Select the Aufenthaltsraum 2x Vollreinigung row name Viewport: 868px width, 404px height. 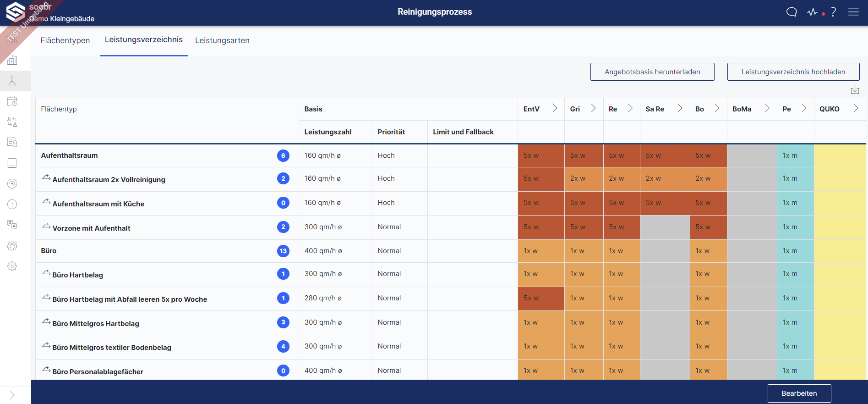[109, 180]
